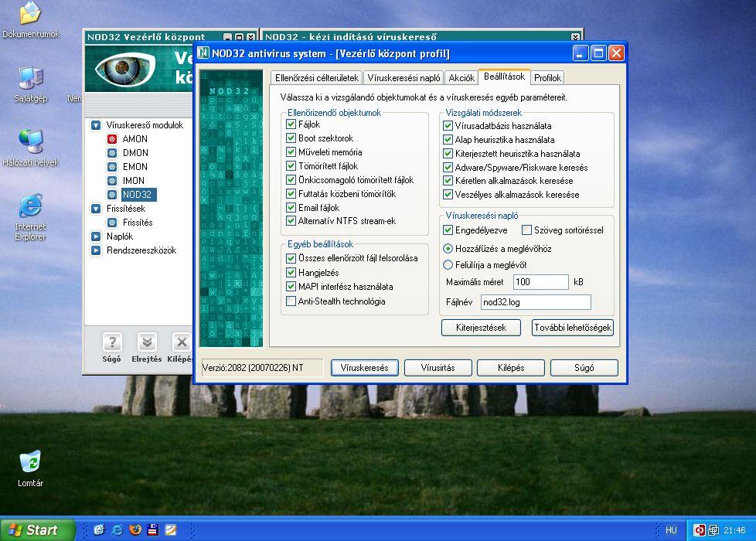Click the Súgó button in NOD32 dialog

584,368
